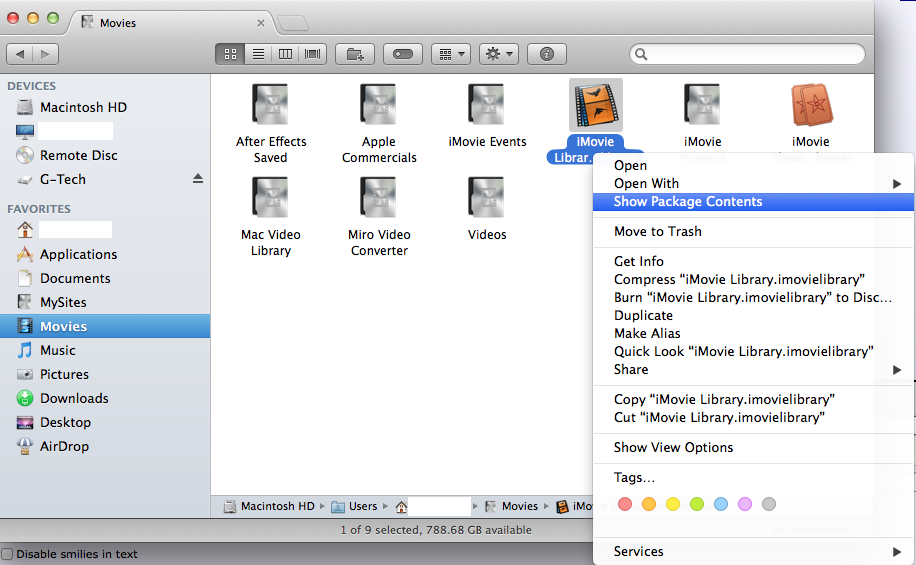This screenshot has width=916, height=565.
Task: Choose Make Alias
Action: (753, 334)
